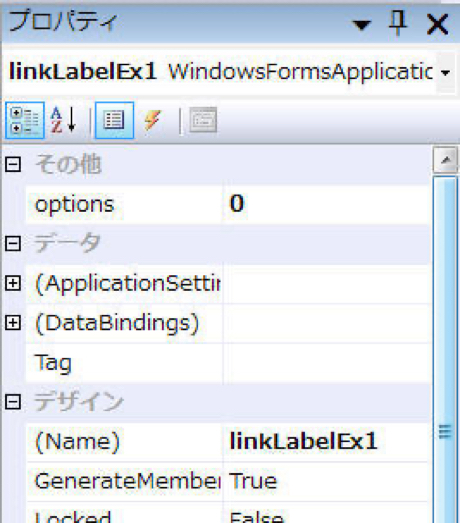Show Events with lightning bolt icon

(152, 120)
